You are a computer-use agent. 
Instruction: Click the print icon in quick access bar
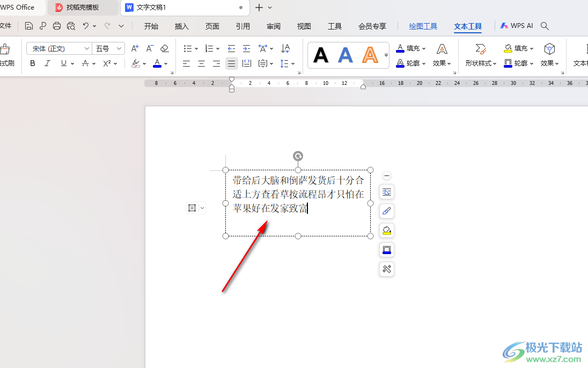point(57,26)
